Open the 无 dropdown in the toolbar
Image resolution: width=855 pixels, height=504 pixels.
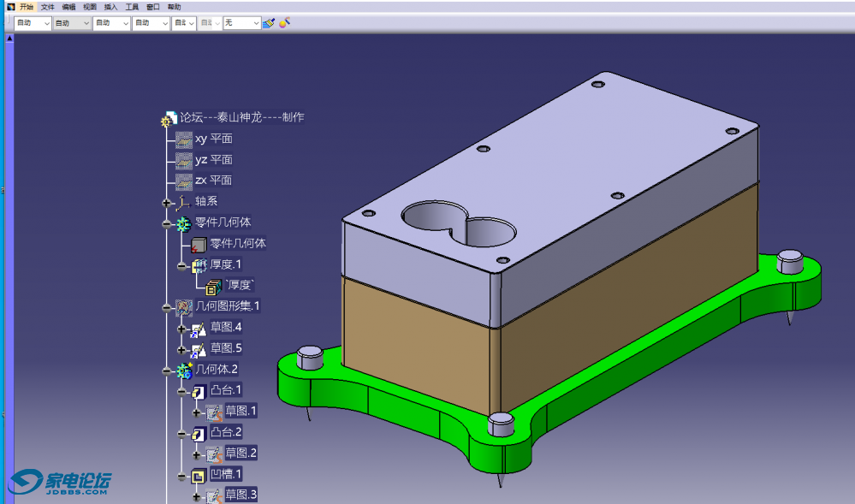coord(241,23)
